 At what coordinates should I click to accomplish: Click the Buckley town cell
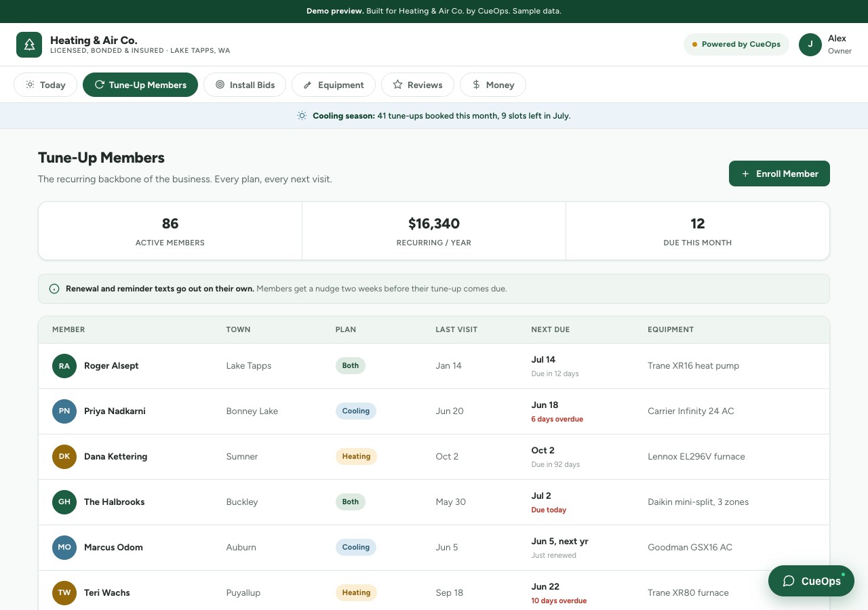click(242, 502)
